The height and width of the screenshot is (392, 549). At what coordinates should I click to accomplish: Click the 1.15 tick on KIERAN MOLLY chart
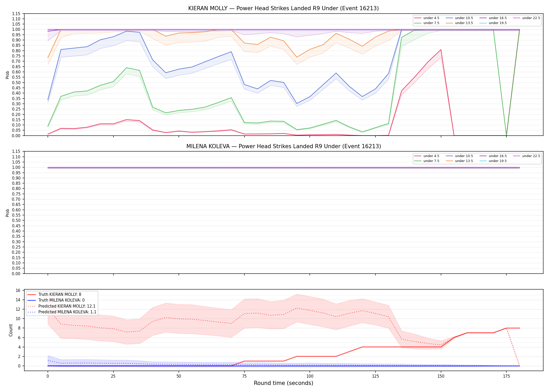(x=16, y=14)
